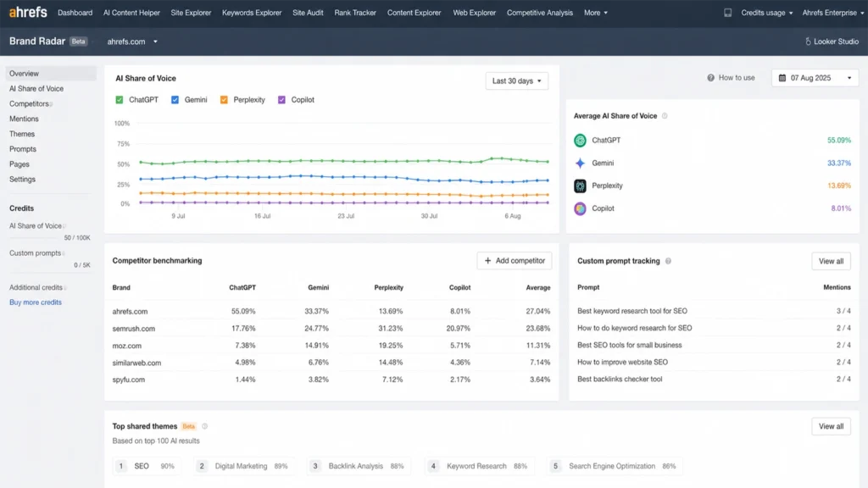Click the ChatGPT logo icon
The height and width of the screenshot is (488, 868).
(580, 141)
